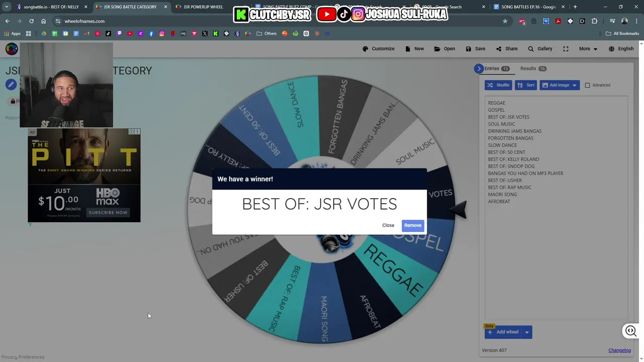Click the SOUL MUSIC entry in the list
The height and width of the screenshot is (362, 644).
(x=502, y=124)
